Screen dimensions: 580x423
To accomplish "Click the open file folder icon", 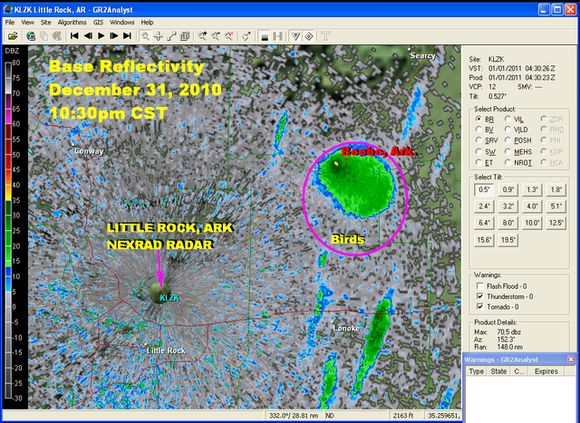I will pyautogui.click(x=13, y=36).
